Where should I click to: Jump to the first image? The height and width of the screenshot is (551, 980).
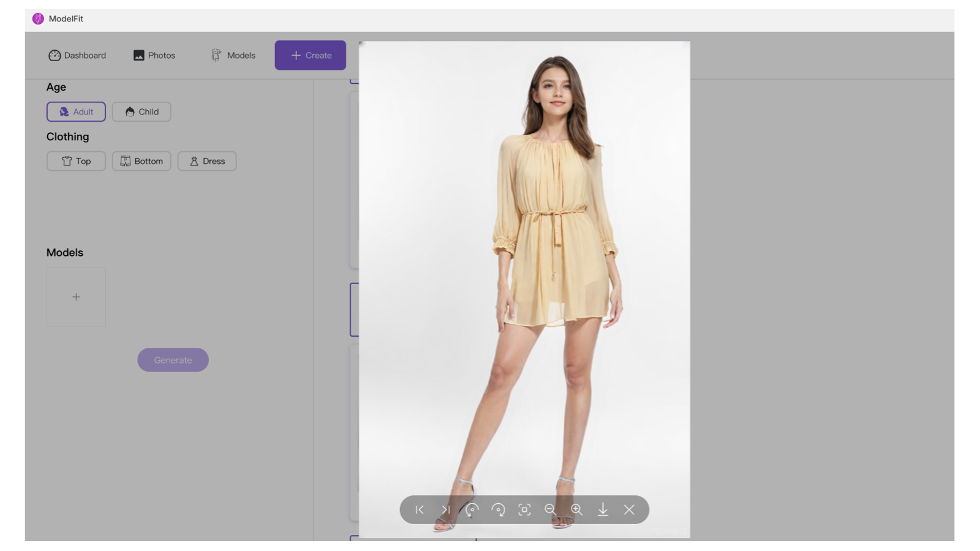point(419,509)
